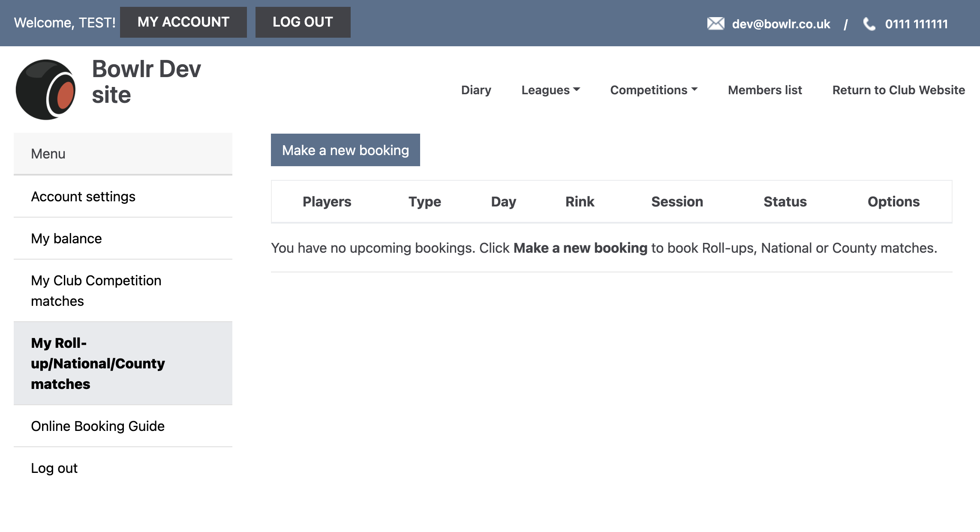The width and height of the screenshot is (980, 532).
Task: Click Make a new booking button
Action: (345, 150)
